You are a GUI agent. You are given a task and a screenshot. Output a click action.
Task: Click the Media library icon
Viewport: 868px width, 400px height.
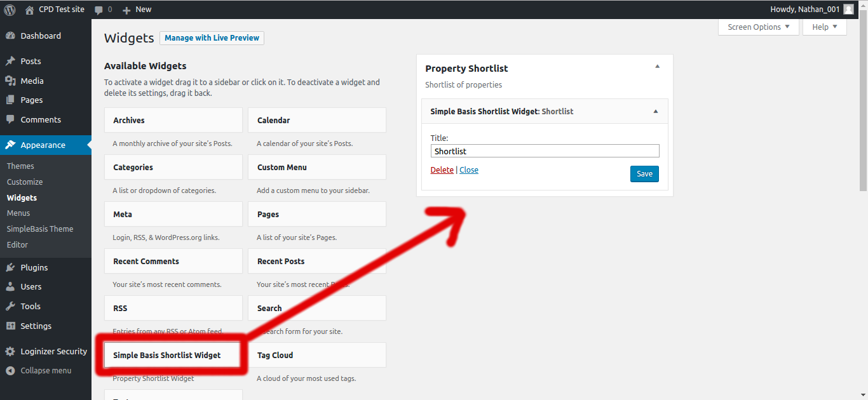[x=10, y=81]
